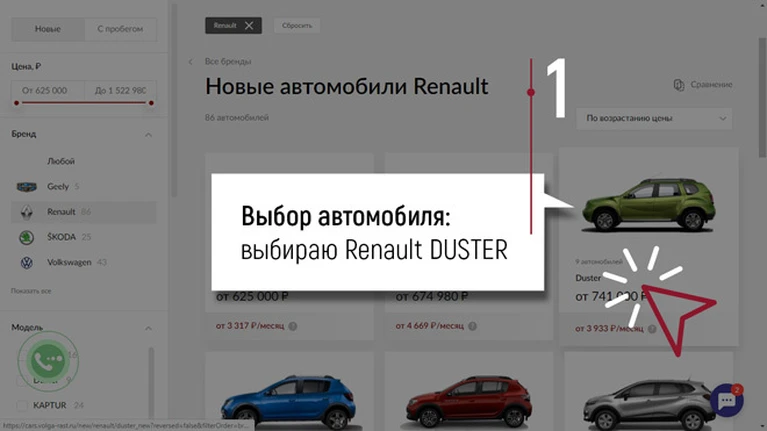Click the Volkswagen brand label
This screenshot has width=767, height=431.
[x=69, y=262]
